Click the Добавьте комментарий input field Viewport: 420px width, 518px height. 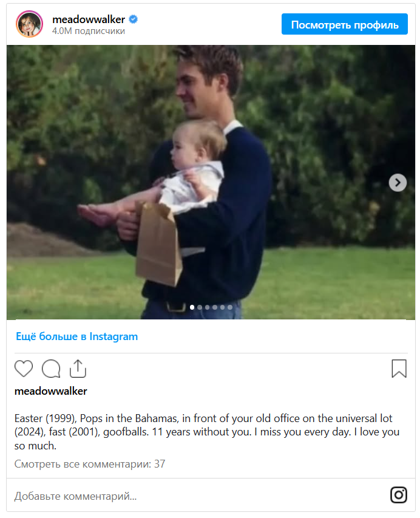[x=198, y=496]
